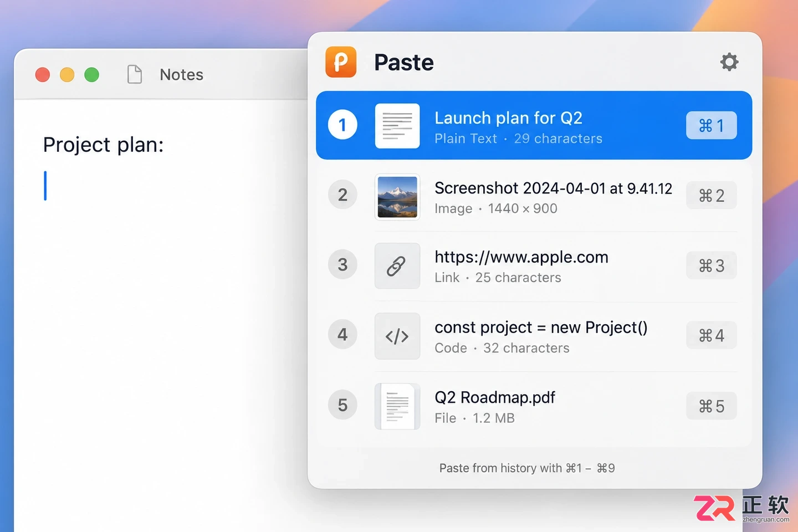Select number 2 circle in history list

point(342,195)
